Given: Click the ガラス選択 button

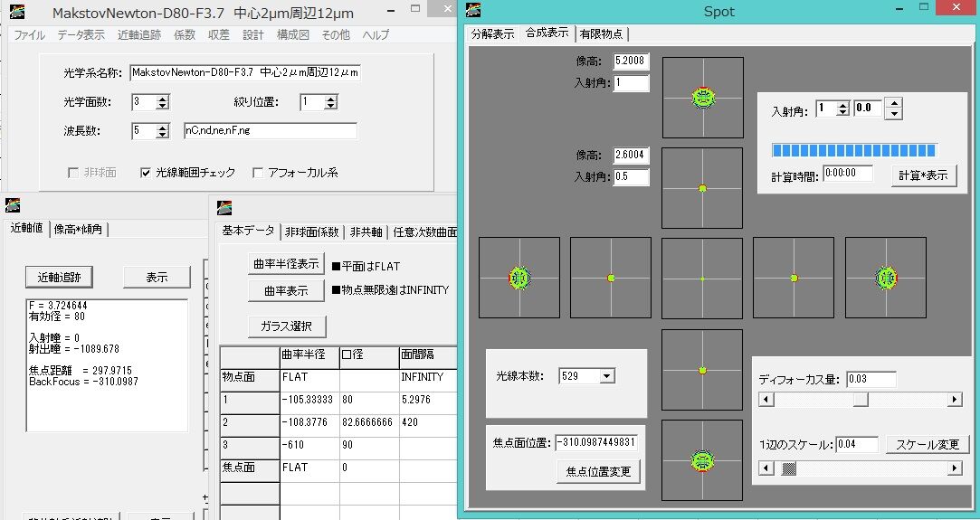Looking at the screenshot, I should (x=287, y=326).
